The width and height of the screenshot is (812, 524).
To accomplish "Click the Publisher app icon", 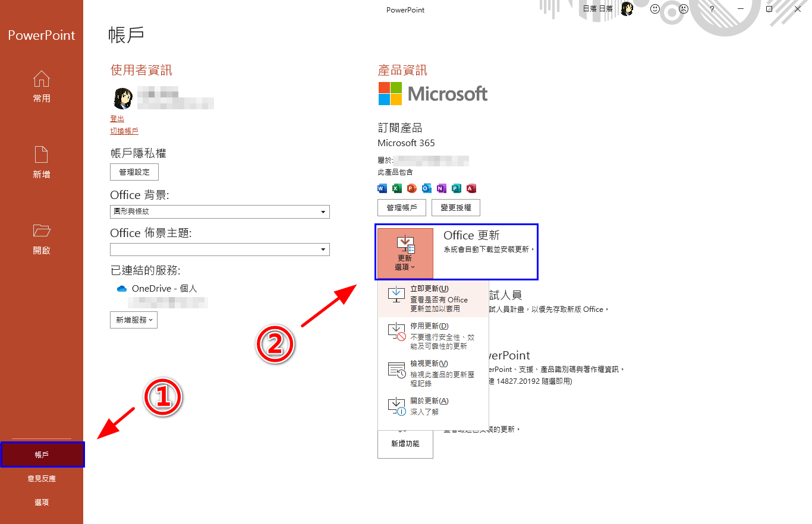I will point(457,189).
